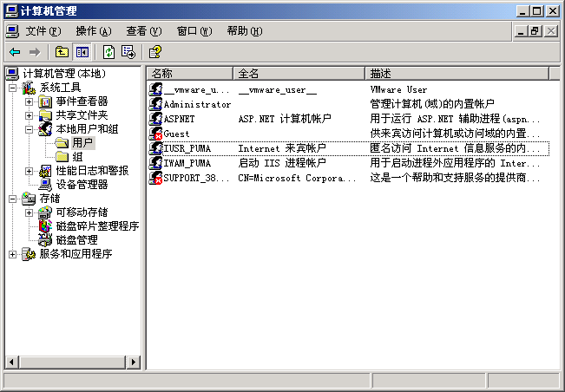
Task: Select the 设备管理器 tree node
Action: pyautogui.click(x=82, y=185)
